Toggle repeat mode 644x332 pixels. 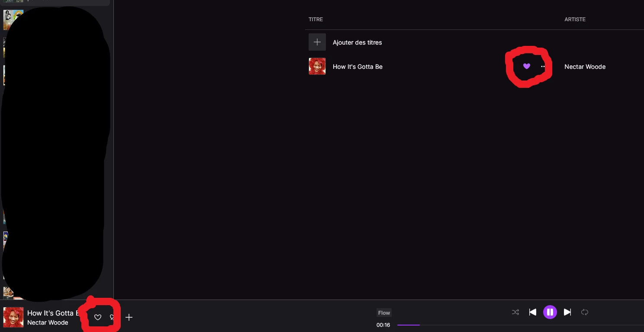pos(585,312)
